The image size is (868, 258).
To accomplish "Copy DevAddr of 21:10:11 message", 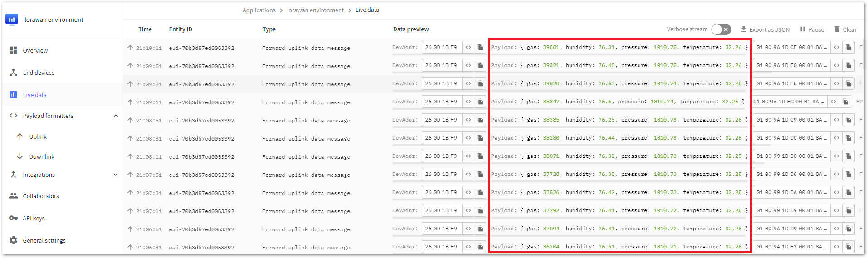I will tap(480, 47).
